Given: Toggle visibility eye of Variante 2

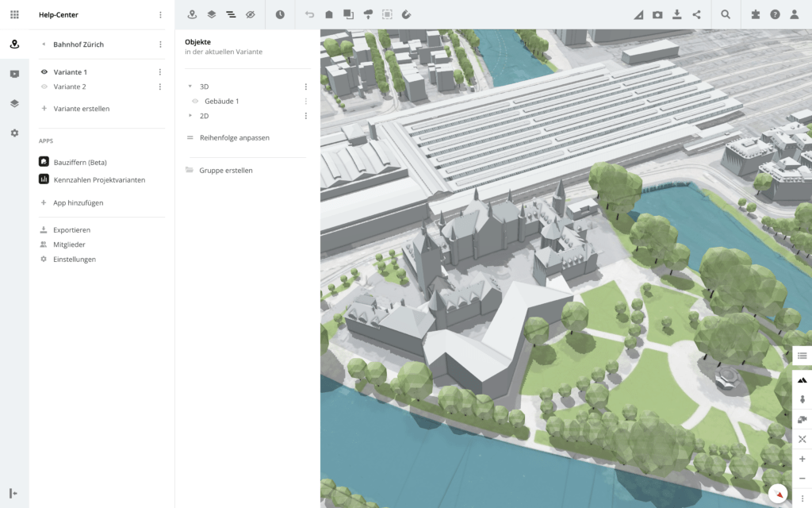Looking at the screenshot, I should pos(44,87).
